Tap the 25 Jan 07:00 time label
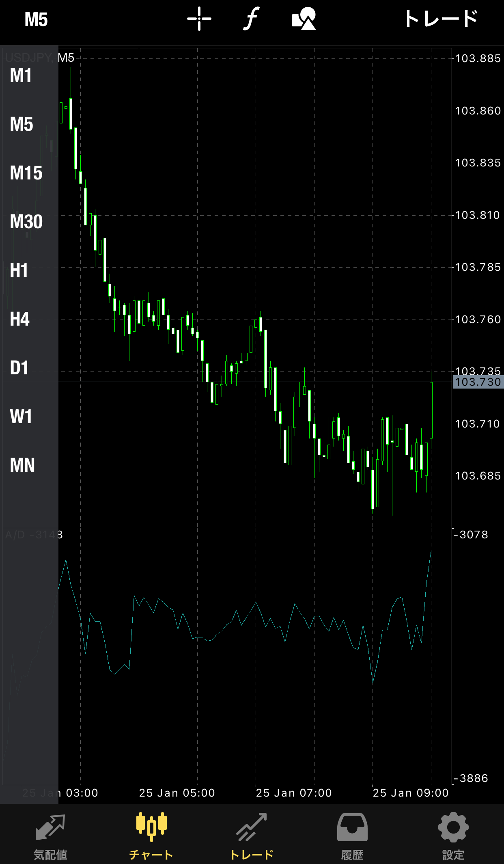The height and width of the screenshot is (864, 504). (x=294, y=793)
